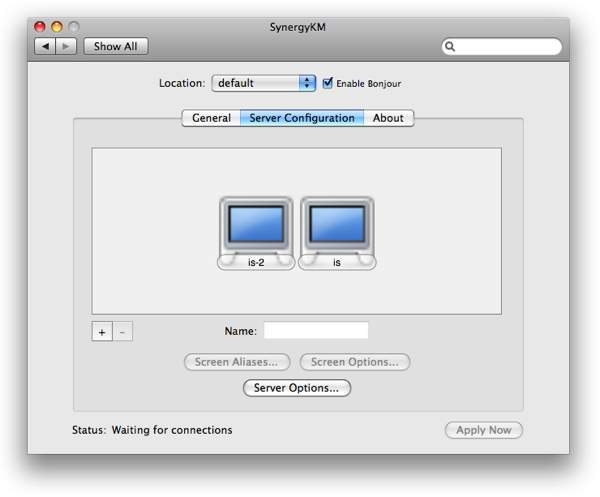This screenshot has width=600, height=497.
Task: Select the monitor icon labeled is
Action: (x=337, y=233)
